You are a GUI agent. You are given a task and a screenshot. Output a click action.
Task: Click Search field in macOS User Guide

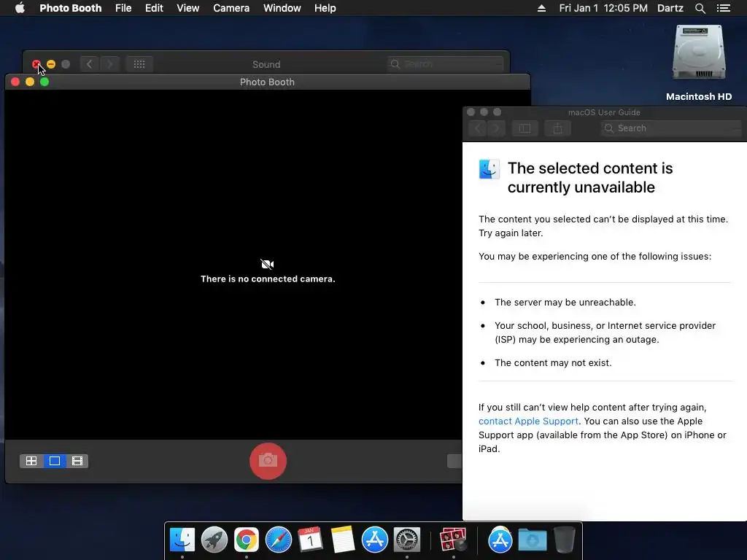coord(672,128)
